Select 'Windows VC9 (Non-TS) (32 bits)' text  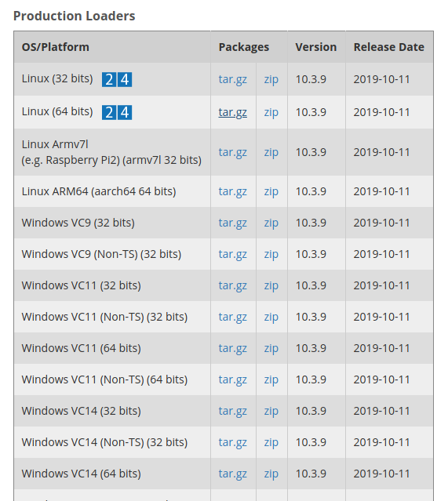pos(101,254)
